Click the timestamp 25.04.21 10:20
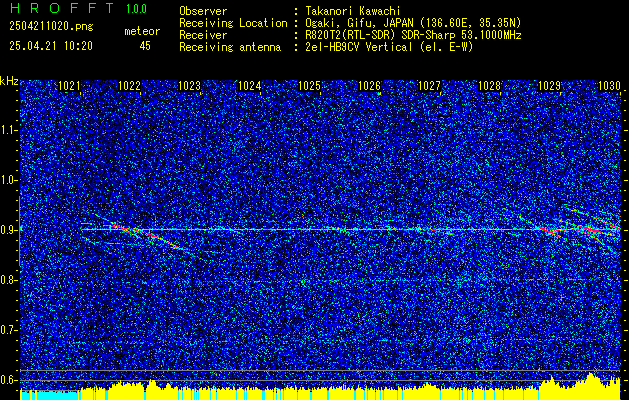This screenshot has width=629, height=400. click(51, 46)
